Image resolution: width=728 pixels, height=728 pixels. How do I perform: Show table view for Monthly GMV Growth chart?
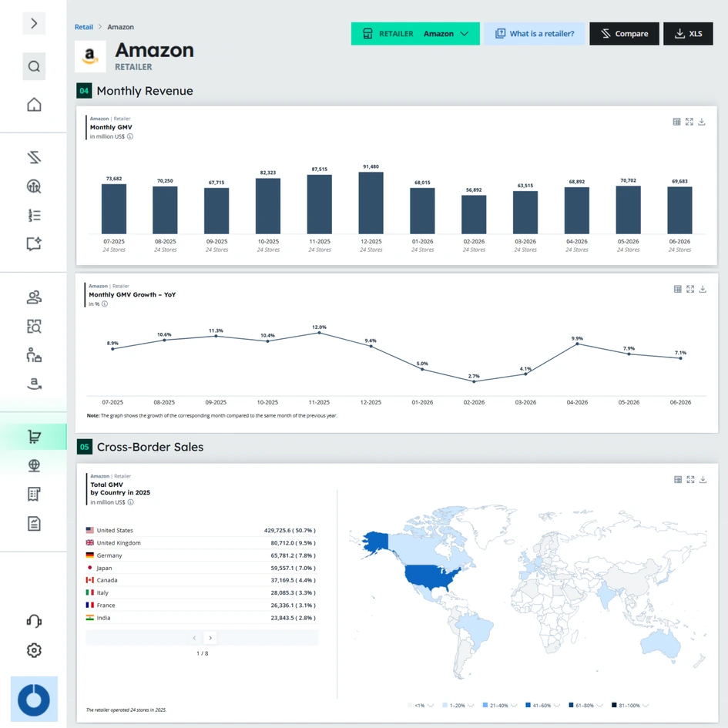tap(677, 289)
